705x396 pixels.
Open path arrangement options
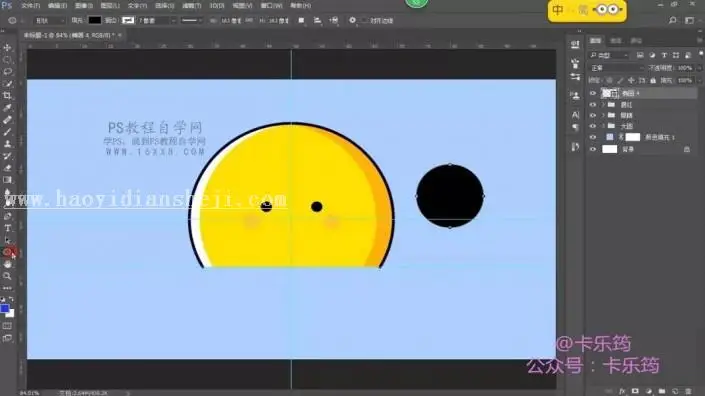(334, 20)
